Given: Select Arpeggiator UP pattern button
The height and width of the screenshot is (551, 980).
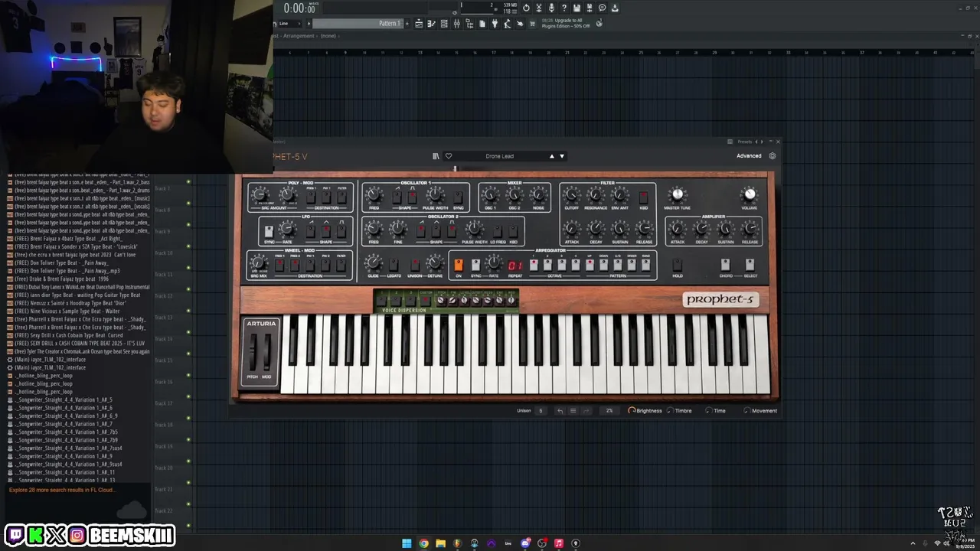Looking at the screenshot, I should [x=590, y=265].
